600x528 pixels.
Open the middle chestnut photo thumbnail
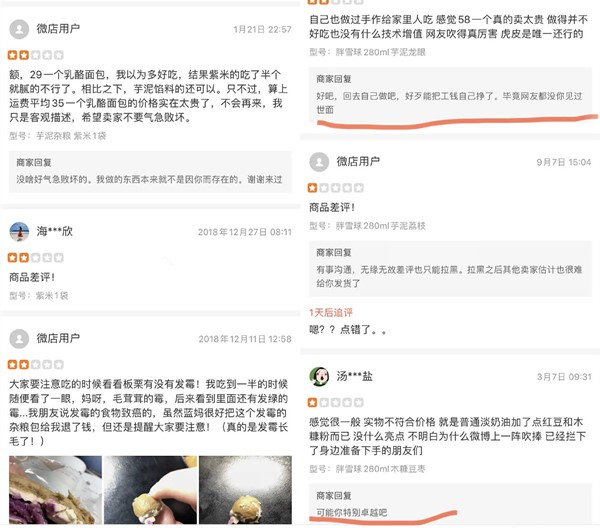click(x=150, y=490)
